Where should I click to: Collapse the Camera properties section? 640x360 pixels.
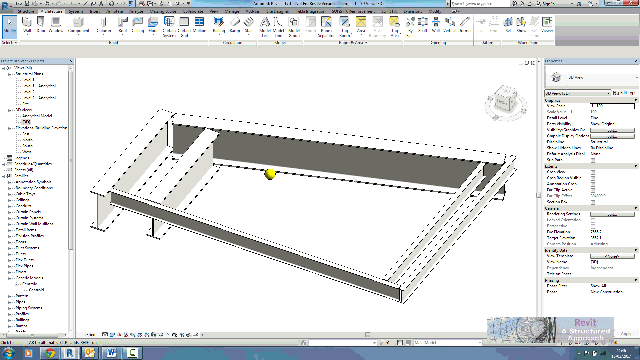point(636,208)
